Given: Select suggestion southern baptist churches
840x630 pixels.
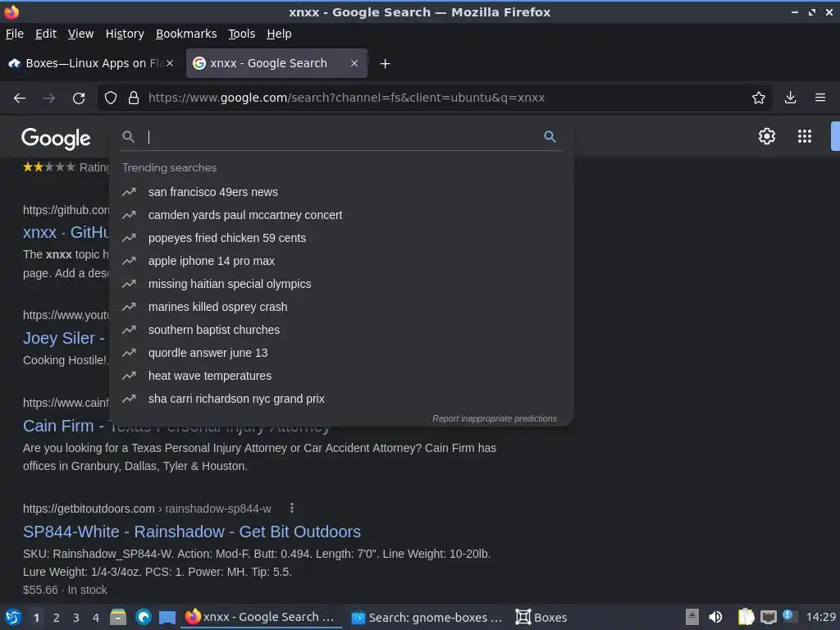Looking at the screenshot, I should click(x=341, y=330).
